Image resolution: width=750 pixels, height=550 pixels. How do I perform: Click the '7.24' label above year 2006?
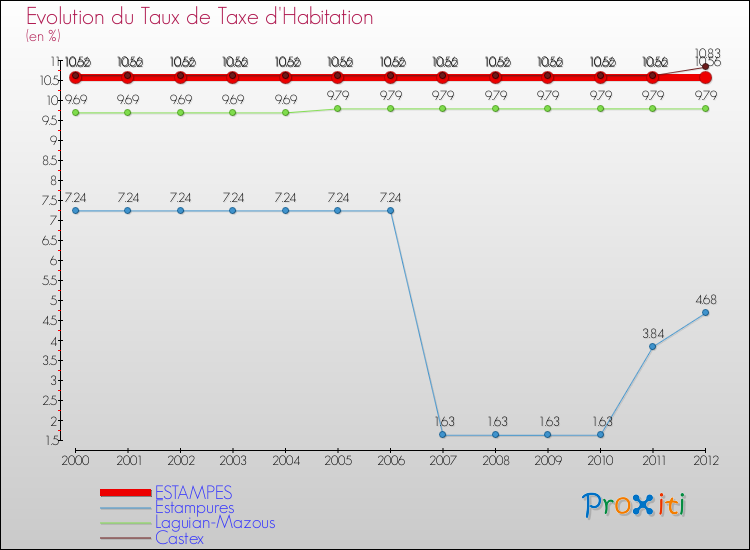coord(390,198)
